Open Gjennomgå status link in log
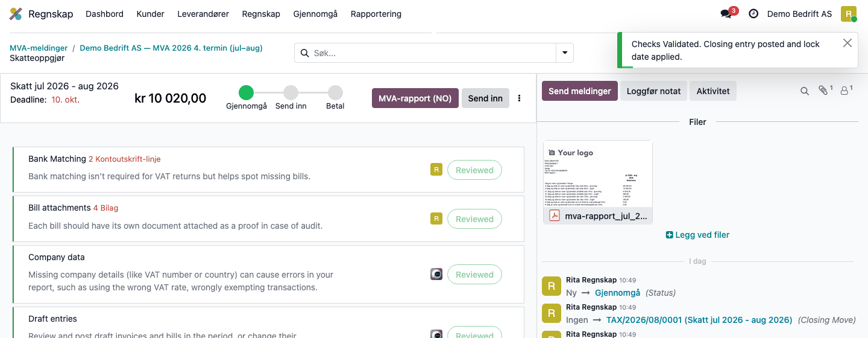868x338 pixels. (x=617, y=293)
